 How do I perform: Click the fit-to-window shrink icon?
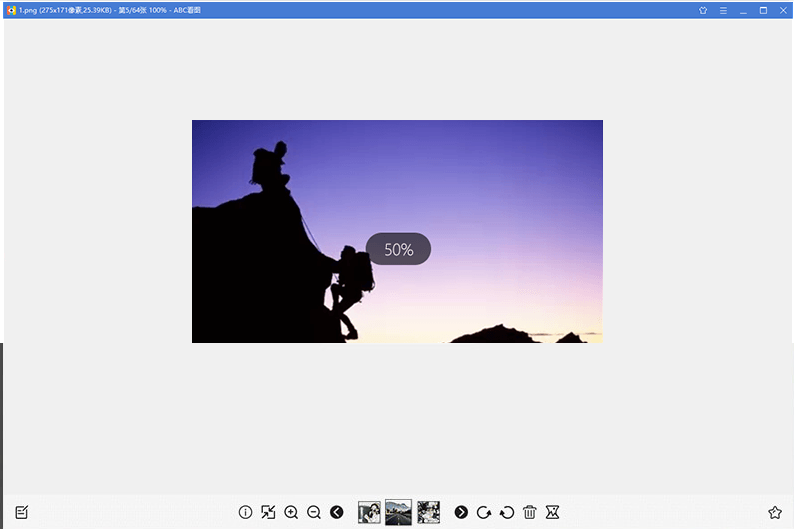[x=268, y=512]
